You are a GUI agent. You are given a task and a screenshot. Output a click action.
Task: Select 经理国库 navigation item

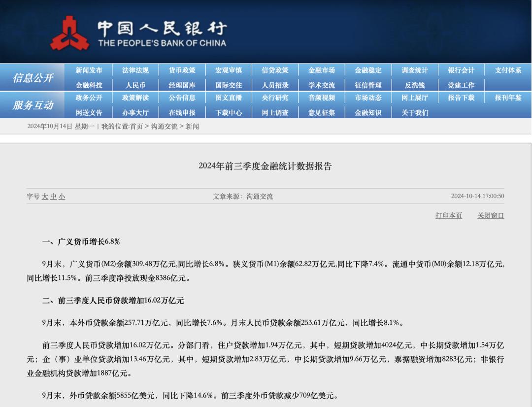coord(182,85)
